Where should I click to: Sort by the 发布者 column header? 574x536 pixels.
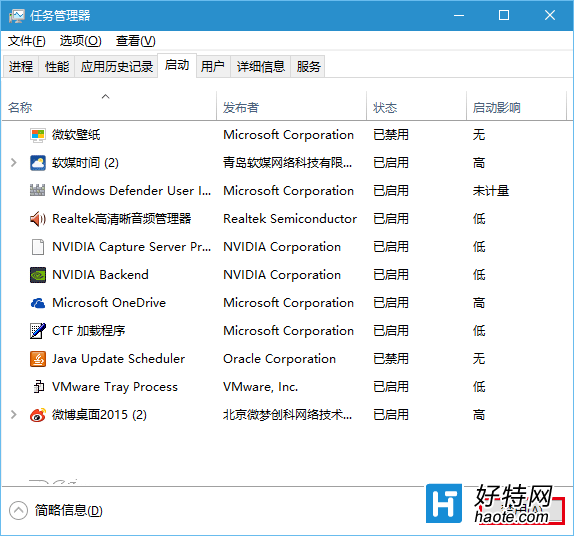coord(291,106)
